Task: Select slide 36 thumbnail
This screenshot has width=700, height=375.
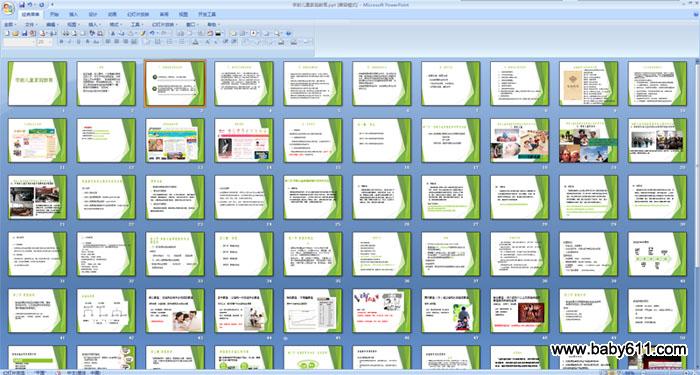Action: click(382, 254)
